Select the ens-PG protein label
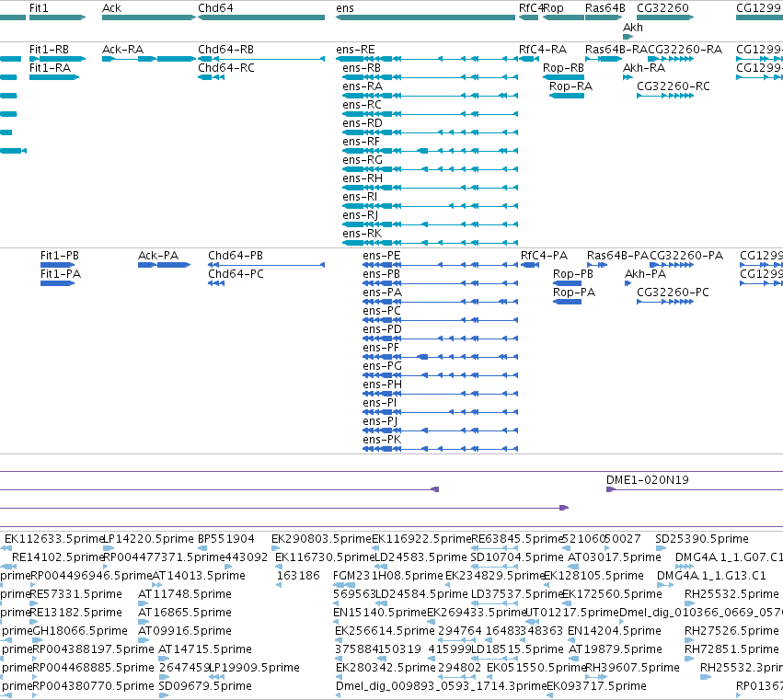Screen dimensions: 783x700 click(x=383, y=366)
